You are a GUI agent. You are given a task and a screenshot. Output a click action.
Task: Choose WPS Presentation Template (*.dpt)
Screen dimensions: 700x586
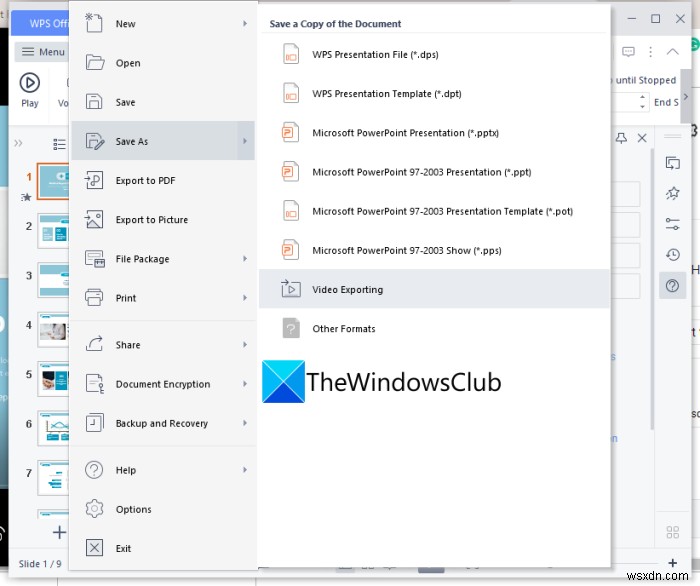[434, 94]
